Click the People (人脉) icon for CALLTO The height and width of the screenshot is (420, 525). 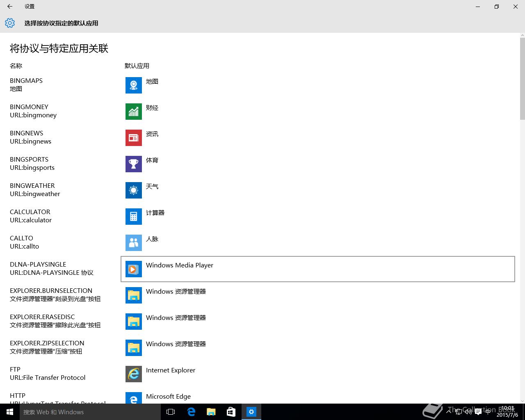point(134,243)
